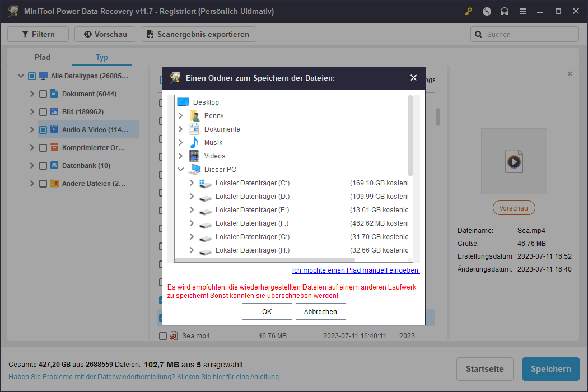588x392 pixels.
Task: Expand the Audio & Video node
Action: 32,130
